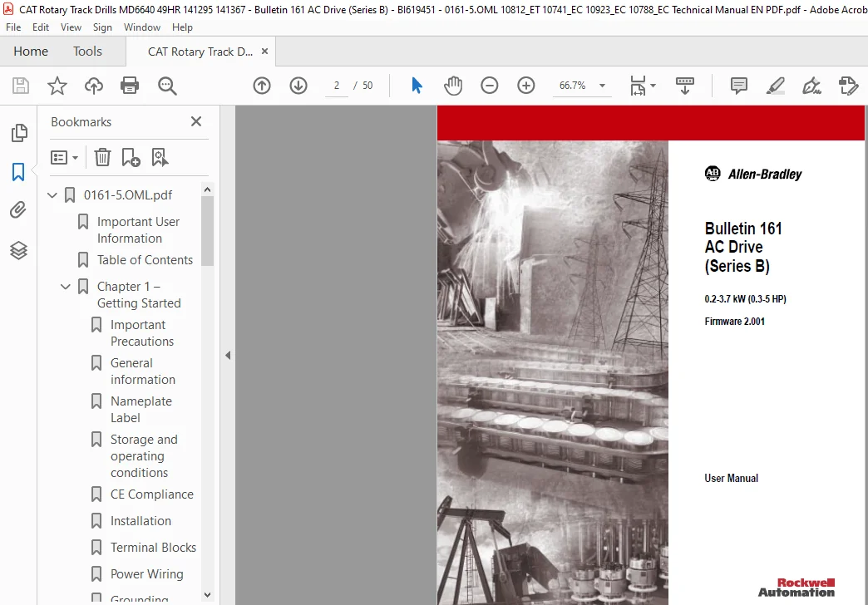Click the page number input field
Screen dimensions: 868x605
337,86
